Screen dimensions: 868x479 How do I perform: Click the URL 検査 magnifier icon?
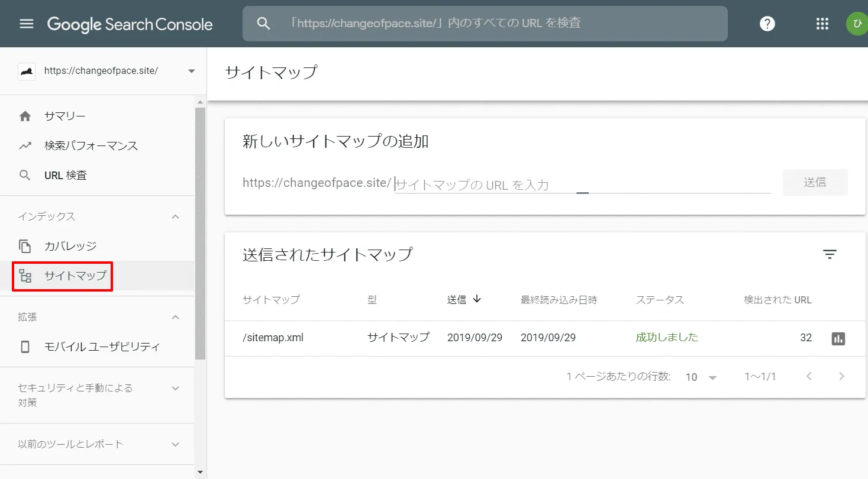point(25,174)
